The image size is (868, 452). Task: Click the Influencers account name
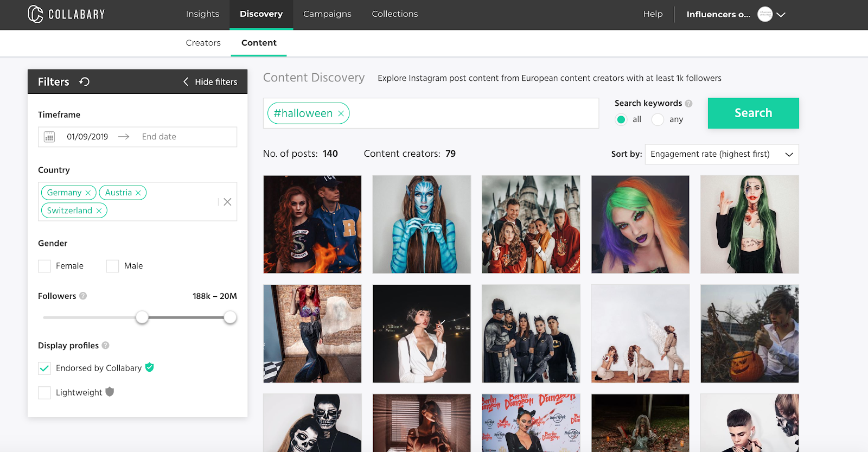(x=718, y=15)
